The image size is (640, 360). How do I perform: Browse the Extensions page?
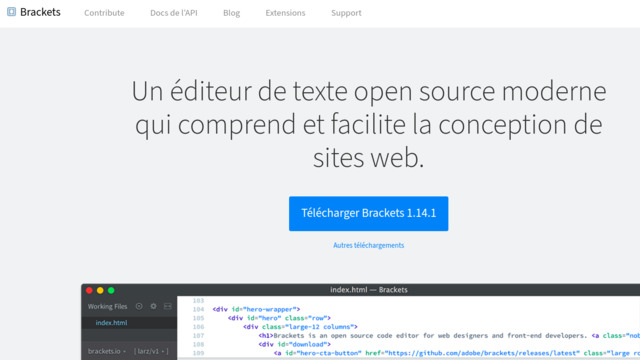click(x=285, y=13)
